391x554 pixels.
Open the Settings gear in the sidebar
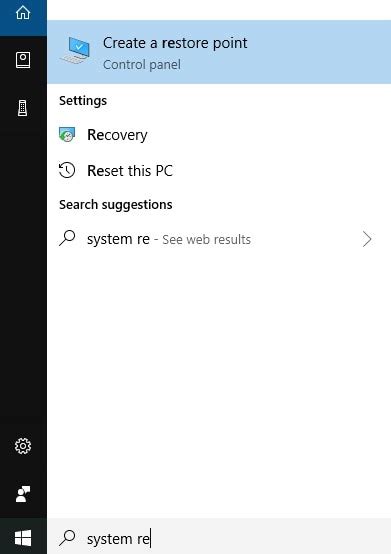tap(23, 446)
